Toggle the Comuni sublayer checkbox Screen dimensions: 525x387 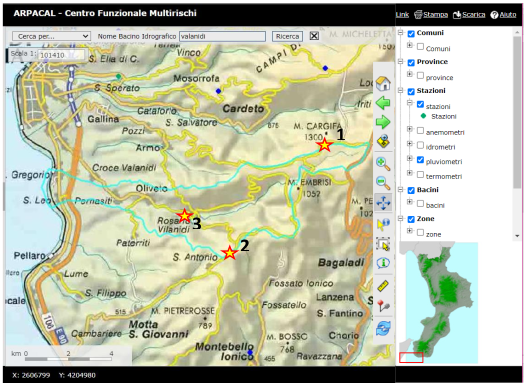point(421,47)
